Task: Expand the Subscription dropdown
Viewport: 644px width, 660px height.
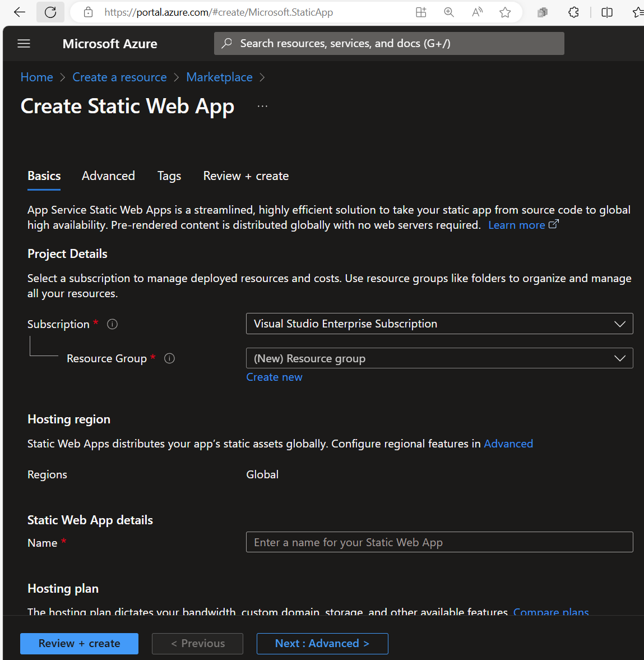Action: click(x=439, y=324)
